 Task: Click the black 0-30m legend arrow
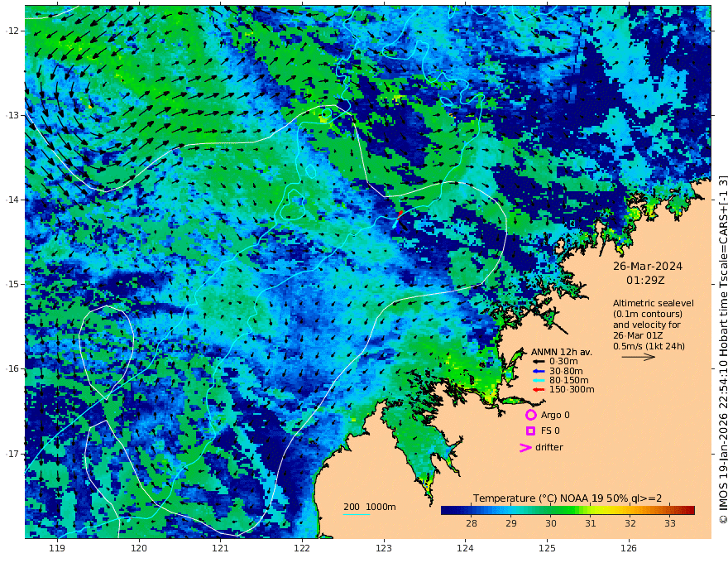538,362
